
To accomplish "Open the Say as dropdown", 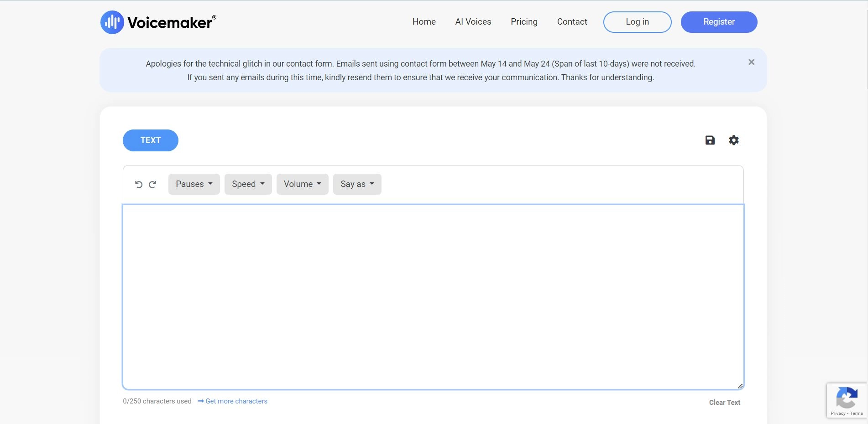I will coord(357,184).
